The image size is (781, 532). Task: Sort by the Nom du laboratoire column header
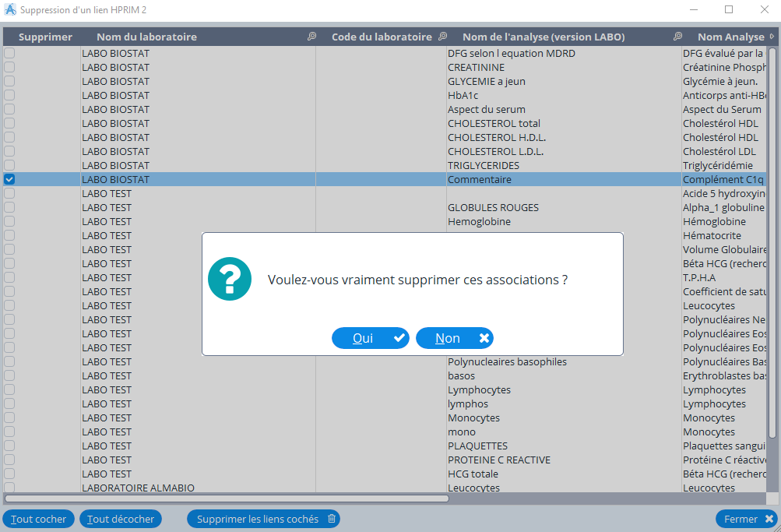click(146, 37)
